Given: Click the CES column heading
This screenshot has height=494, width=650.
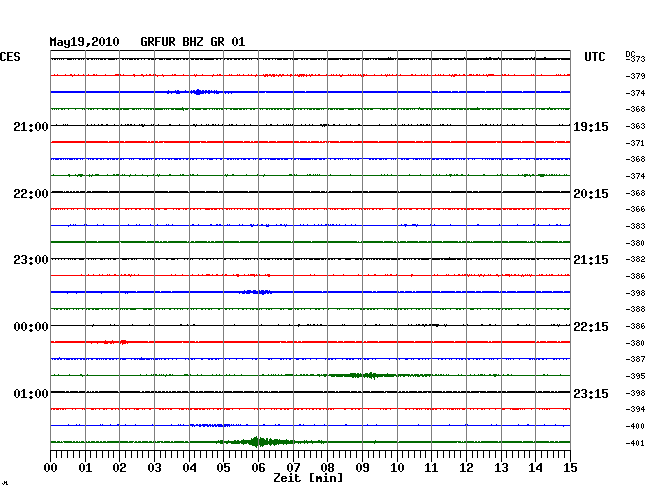Looking at the screenshot, I should 10,57.
